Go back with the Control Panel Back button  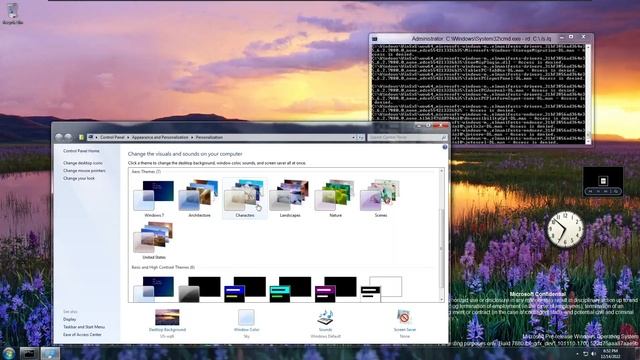(x=59, y=138)
